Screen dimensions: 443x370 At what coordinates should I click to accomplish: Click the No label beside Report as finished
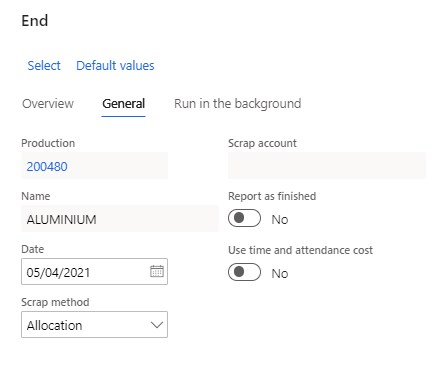[x=280, y=219]
